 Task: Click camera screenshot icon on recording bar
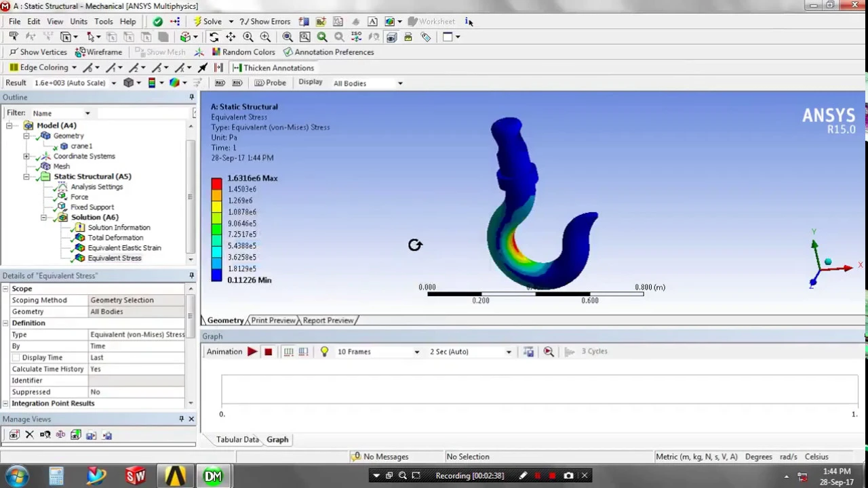[x=568, y=476]
